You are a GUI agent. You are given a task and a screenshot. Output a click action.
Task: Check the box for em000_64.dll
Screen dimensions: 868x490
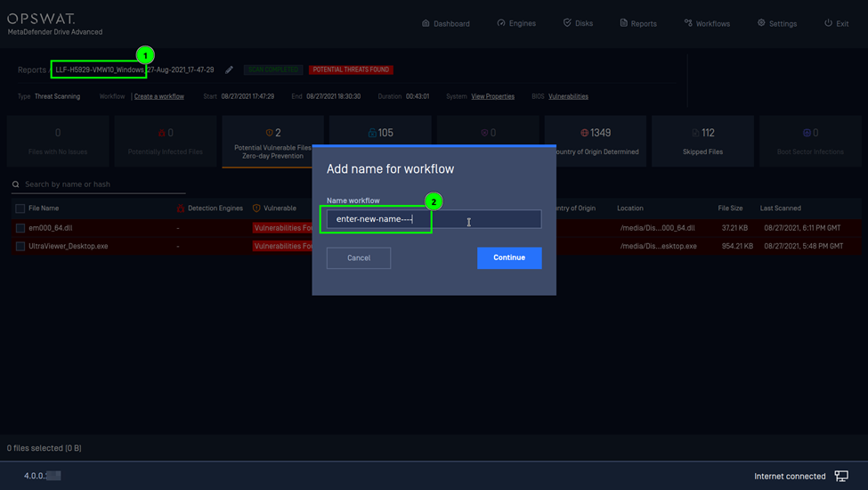click(20, 228)
